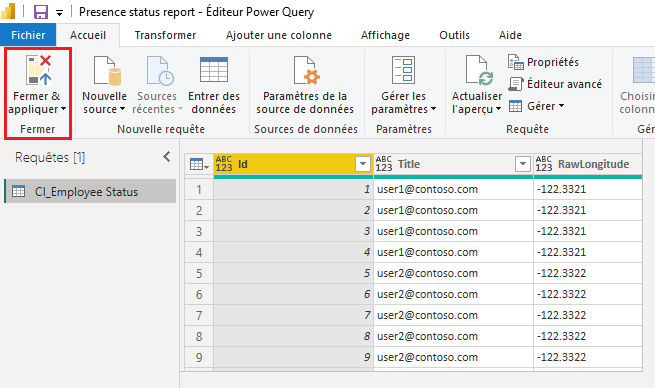Image resolution: width=655 pixels, height=388 pixels.
Task: Open Propriétés of the query
Action: [543, 62]
